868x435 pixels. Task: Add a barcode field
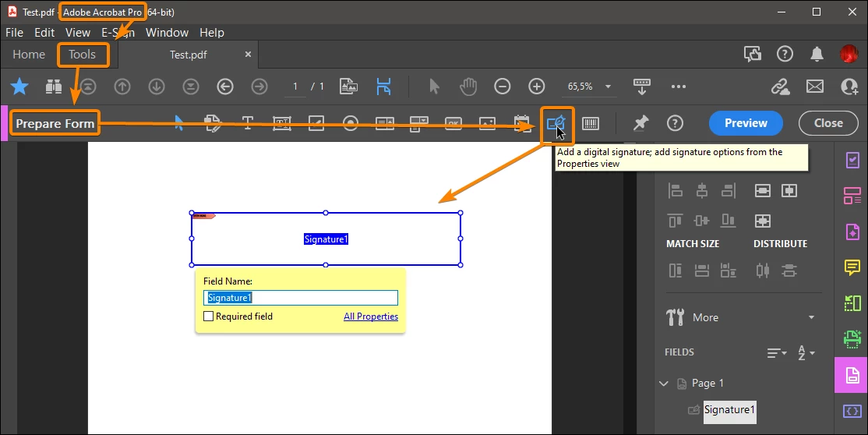[x=591, y=123]
